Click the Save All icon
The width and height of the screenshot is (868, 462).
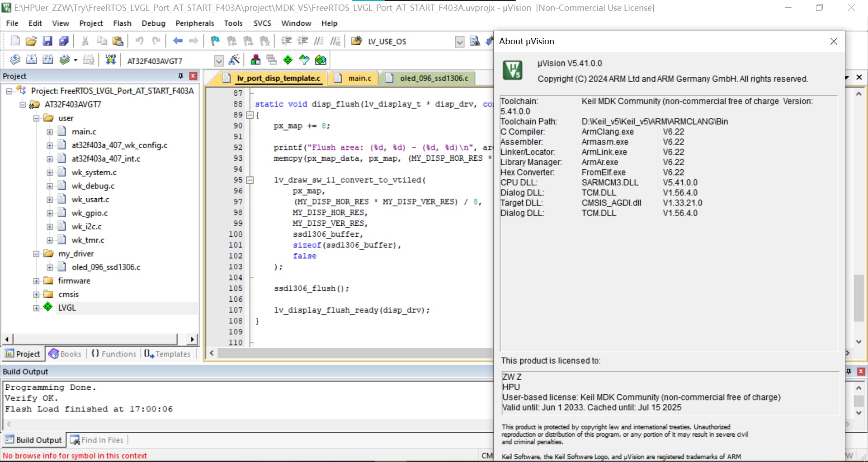[x=64, y=41]
